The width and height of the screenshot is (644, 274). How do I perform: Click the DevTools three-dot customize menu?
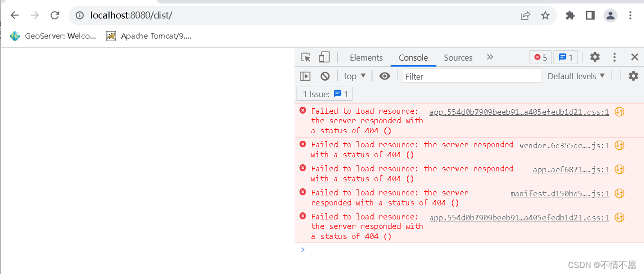coord(614,57)
